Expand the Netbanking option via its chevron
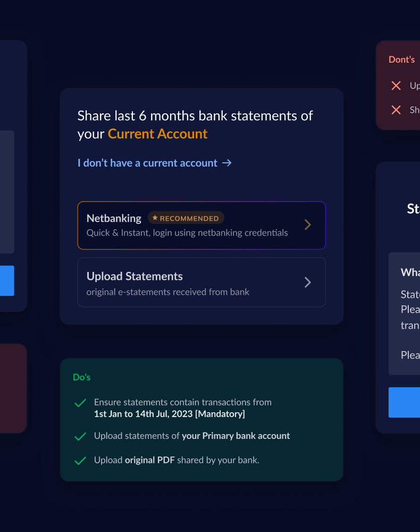420x532 pixels. pos(307,225)
